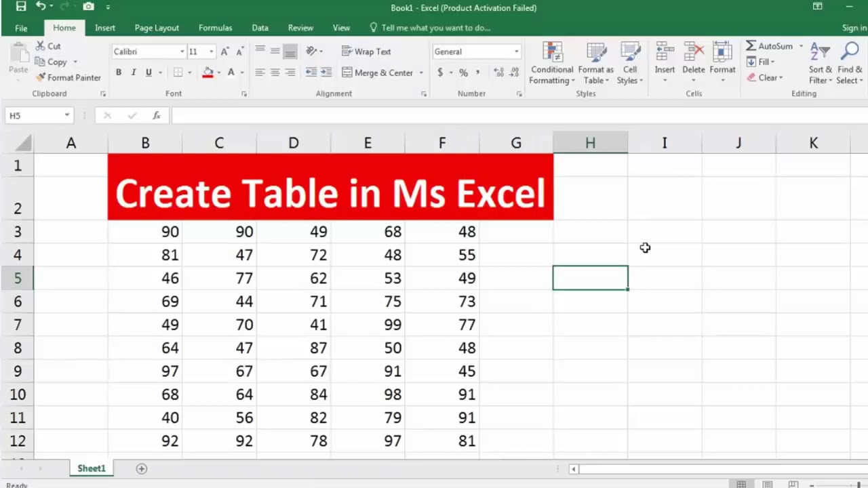Click the Paste clipboard icon
The height and width of the screenshot is (488, 868).
pyautogui.click(x=18, y=53)
